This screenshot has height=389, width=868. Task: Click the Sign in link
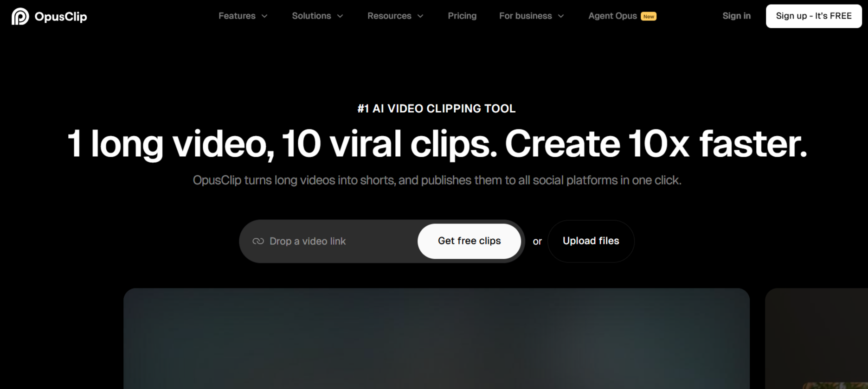[x=736, y=16]
